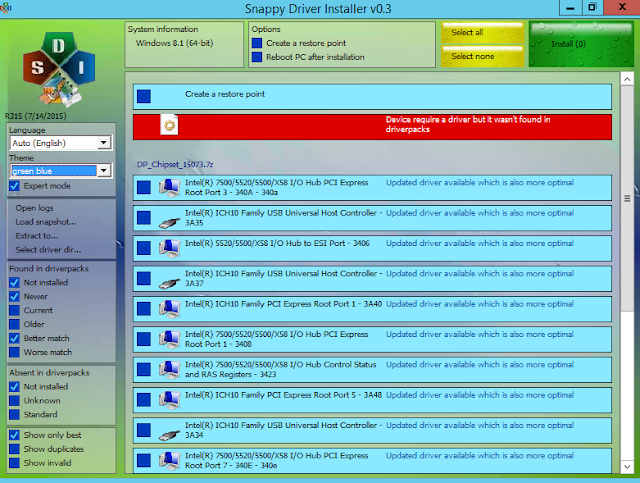Click the app icon in the title bar
This screenshot has height=483, width=640.
(6, 7)
